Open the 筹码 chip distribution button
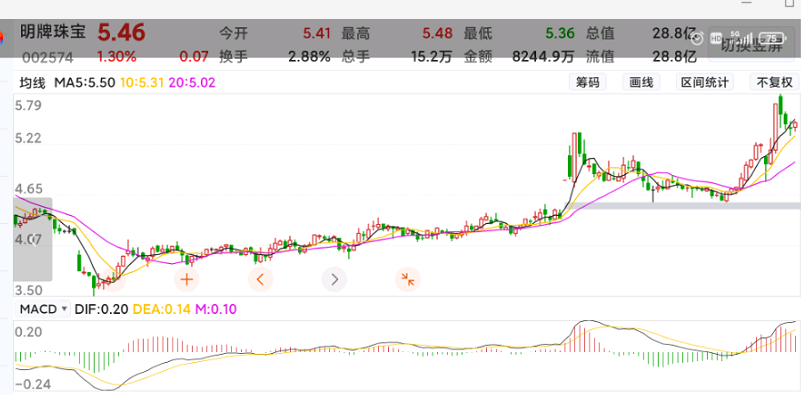Image resolution: width=801 pixels, height=395 pixels. (x=587, y=82)
